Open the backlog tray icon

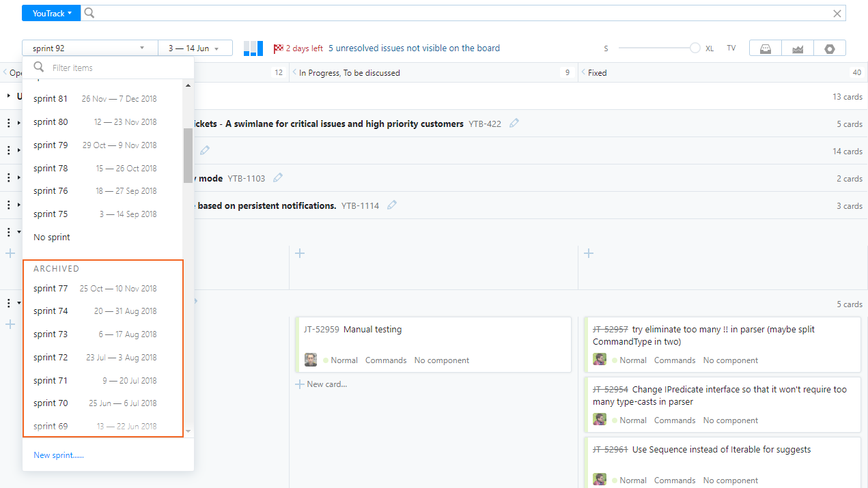766,48
